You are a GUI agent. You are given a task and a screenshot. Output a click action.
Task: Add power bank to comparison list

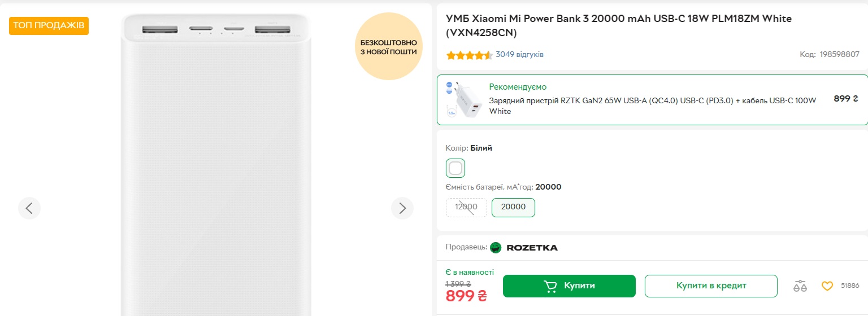coord(800,286)
